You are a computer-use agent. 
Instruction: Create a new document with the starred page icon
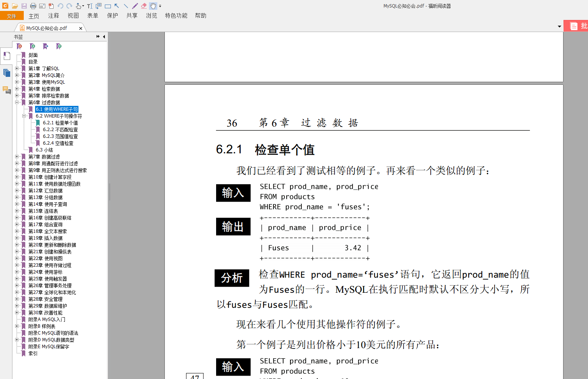click(51, 6)
